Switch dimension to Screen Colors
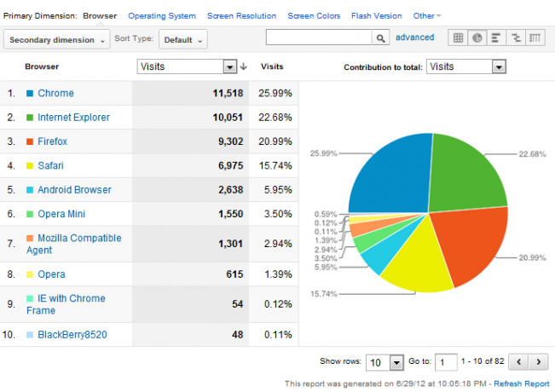The height and width of the screenshot is (392, 555). 314,16
